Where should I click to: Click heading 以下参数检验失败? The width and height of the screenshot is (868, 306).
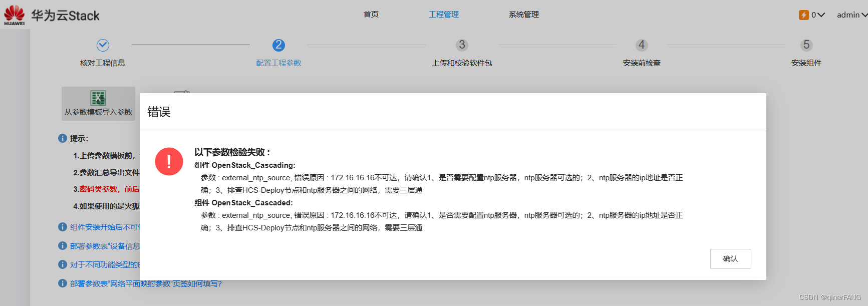(232, 152)
